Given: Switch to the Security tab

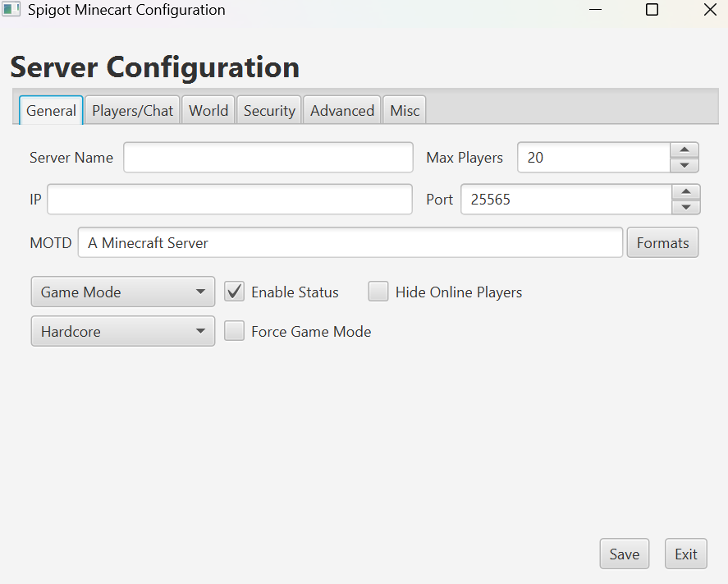Looking at the screenshot, I should coord(269,111).
